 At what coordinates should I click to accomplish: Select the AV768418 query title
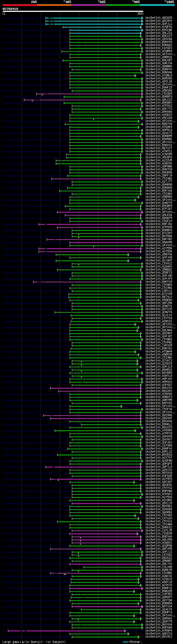tap(11, 9)
